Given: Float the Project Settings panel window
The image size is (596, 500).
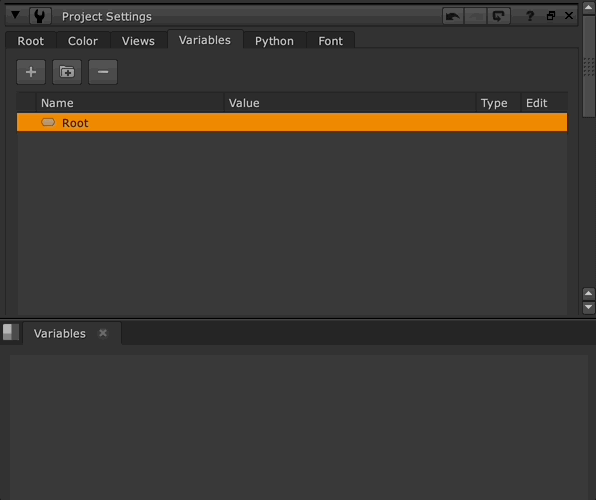Looking at the screenshot, I should pos(551,16).
